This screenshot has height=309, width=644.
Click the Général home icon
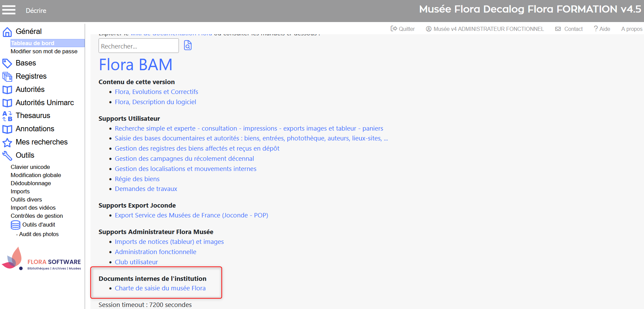(x=7, y=32)
